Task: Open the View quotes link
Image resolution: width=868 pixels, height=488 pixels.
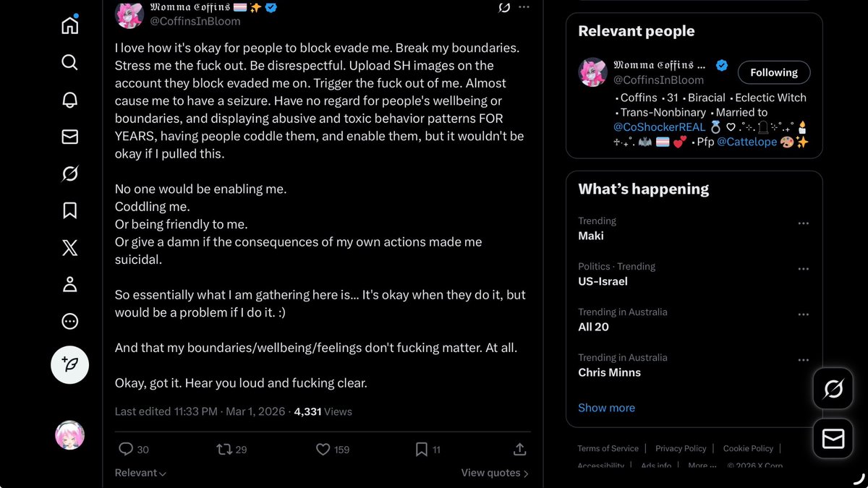Action: click(495, 473)
